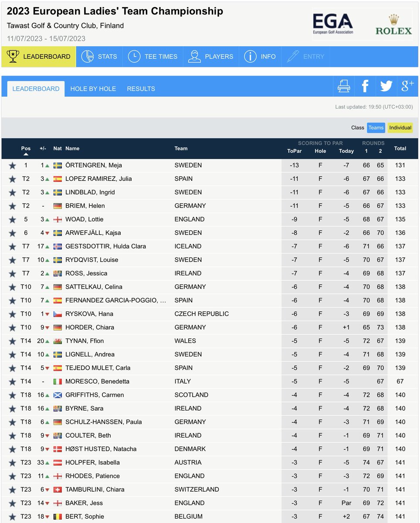Click CZECH REPUBLIC team cell
This screenshot has height=523, width=420.
point(201,314)
